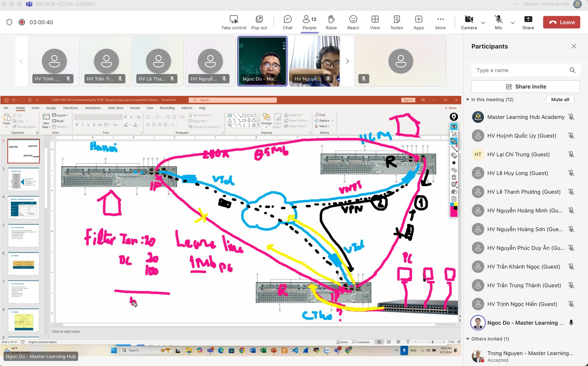The image size is (588, 366).
Task: Click the PowerPoint Share button
Action: pos(450,108)
